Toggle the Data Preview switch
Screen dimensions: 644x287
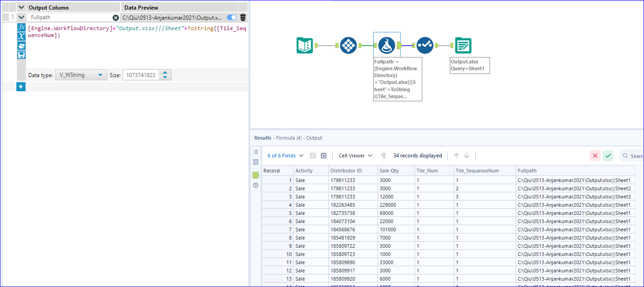tap(232, 17)
